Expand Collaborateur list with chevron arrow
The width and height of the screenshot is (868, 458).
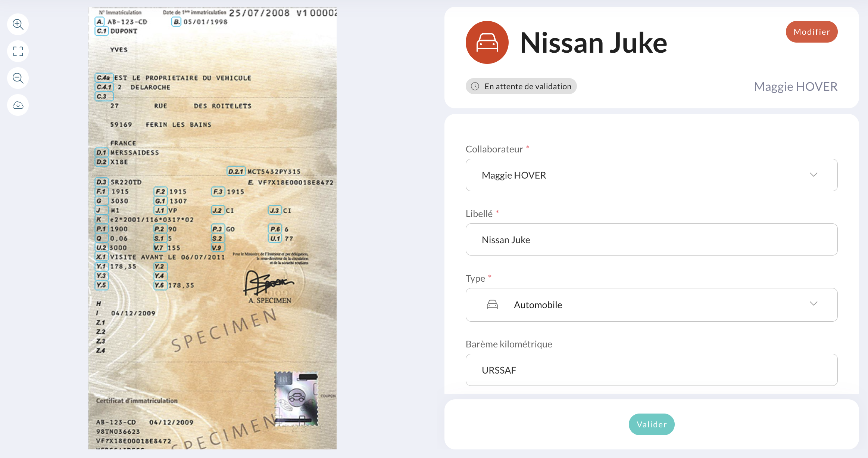coord(814,175)
